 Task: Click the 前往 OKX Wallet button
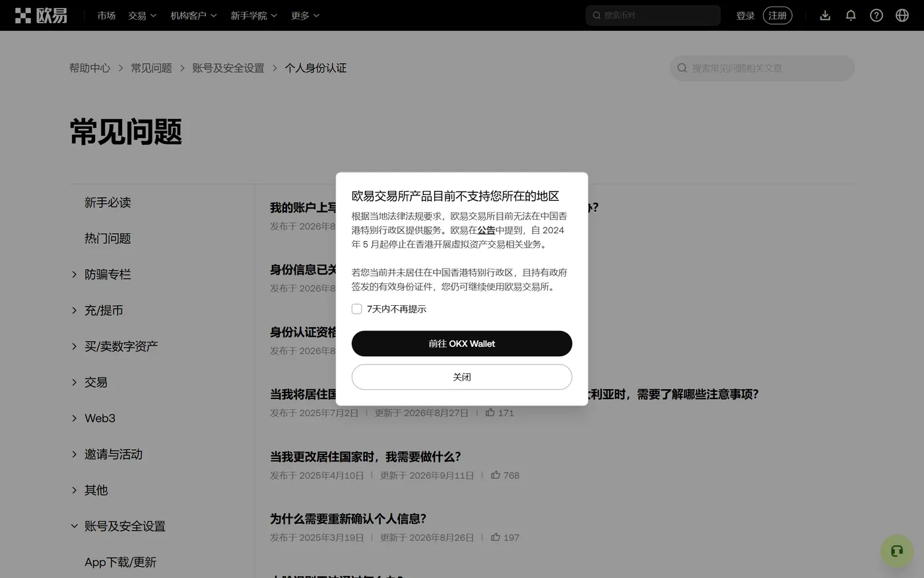462,343
